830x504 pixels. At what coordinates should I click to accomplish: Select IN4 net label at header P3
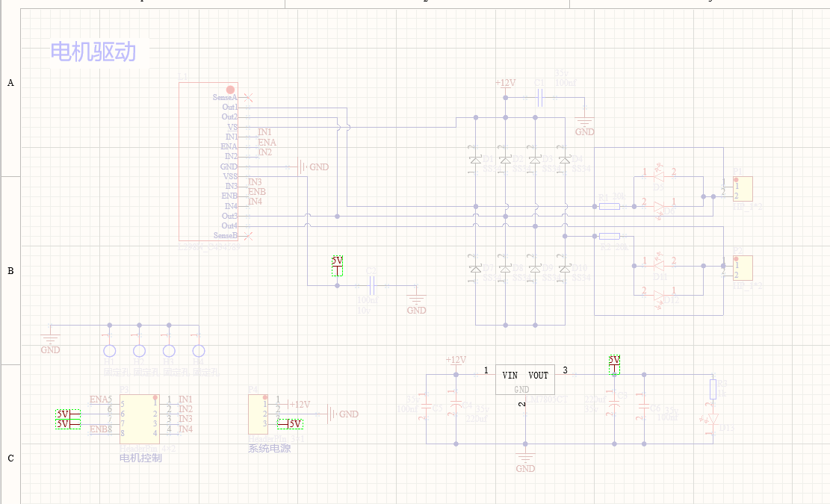tap(185, 429)
